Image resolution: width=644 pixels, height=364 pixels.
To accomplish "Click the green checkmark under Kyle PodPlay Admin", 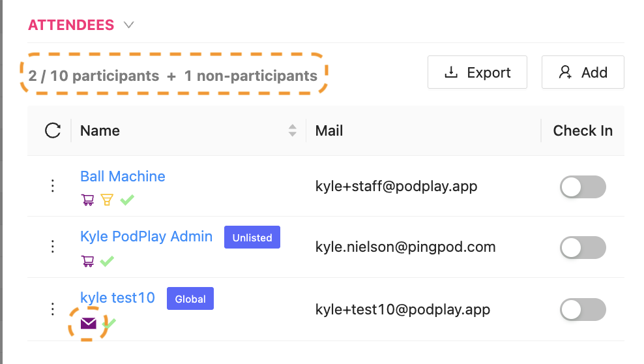I will [x=107, y=262].
